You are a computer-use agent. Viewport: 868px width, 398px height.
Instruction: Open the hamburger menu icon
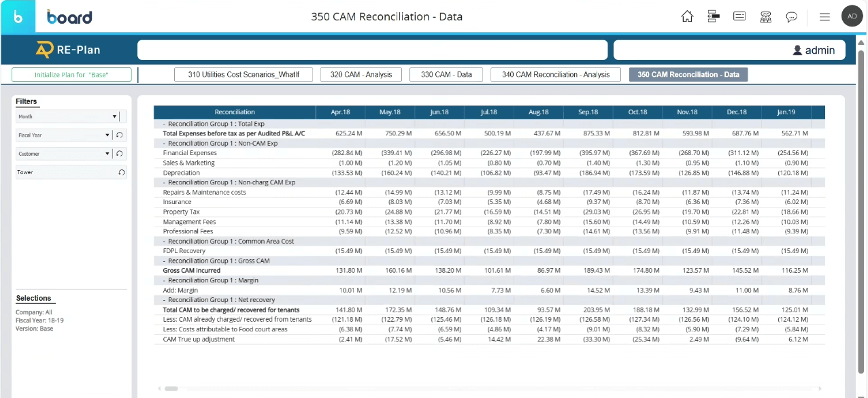coord(824,16)
